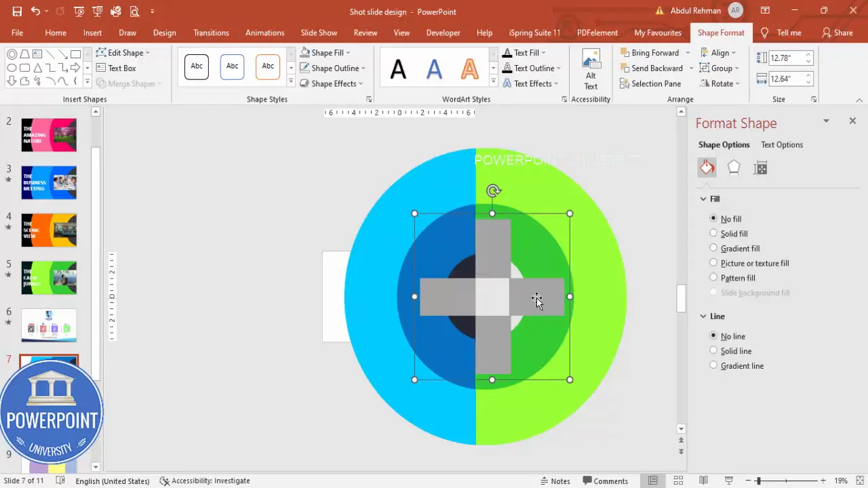Open the Selection Pane
This screenshot has height=488, width=868.
(x=650, y=84)
